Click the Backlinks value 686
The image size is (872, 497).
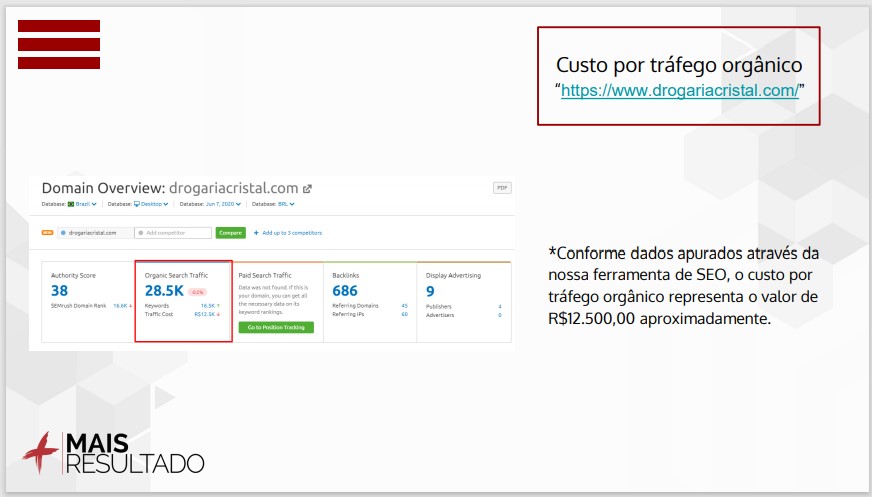point(345,291)
